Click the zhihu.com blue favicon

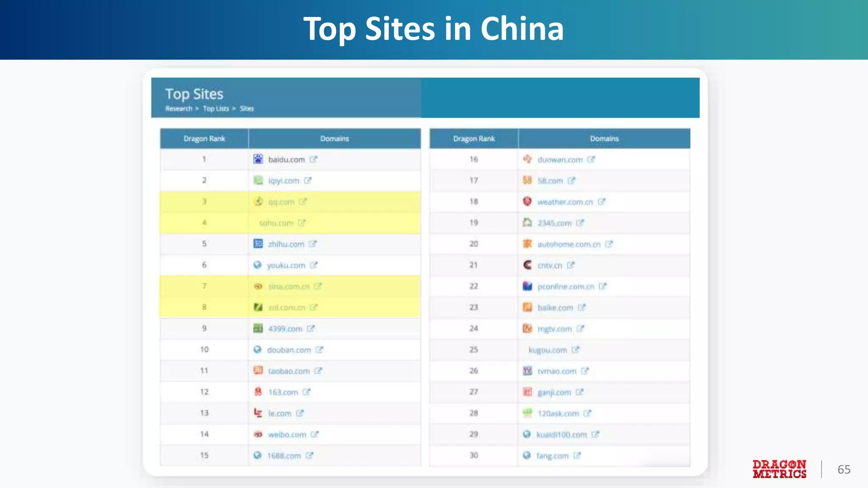pyautogui.click(x=258, y=244)
